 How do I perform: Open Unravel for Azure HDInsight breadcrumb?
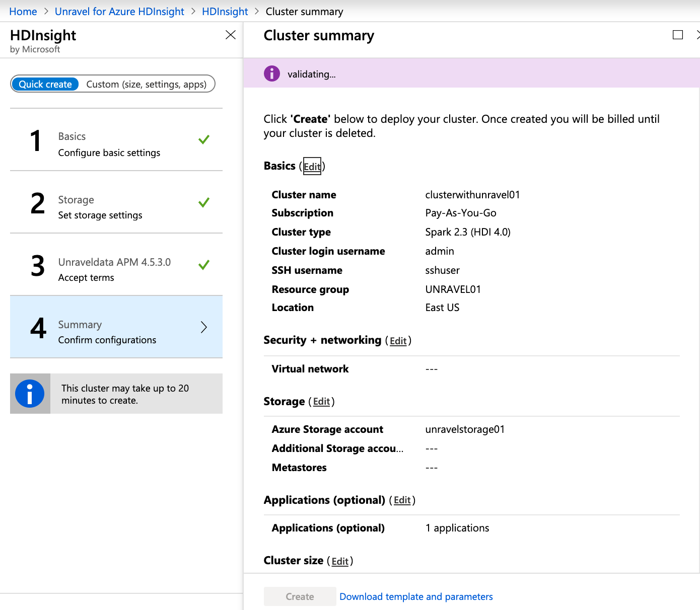pos(119,11)
